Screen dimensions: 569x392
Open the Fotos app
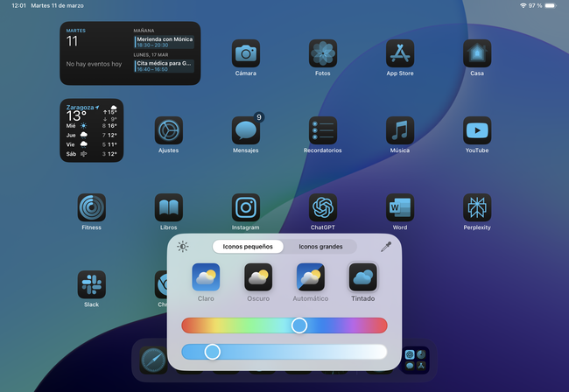(x=323, y=53)
